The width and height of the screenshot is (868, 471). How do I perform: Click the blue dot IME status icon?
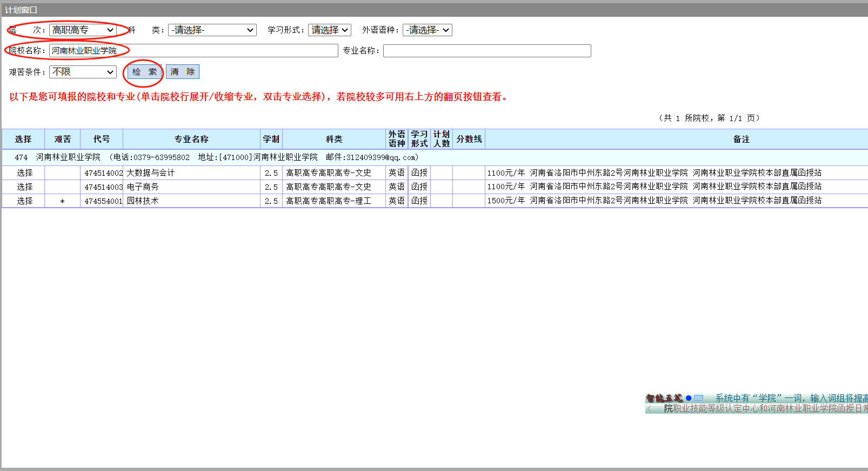tap(689, 399)
